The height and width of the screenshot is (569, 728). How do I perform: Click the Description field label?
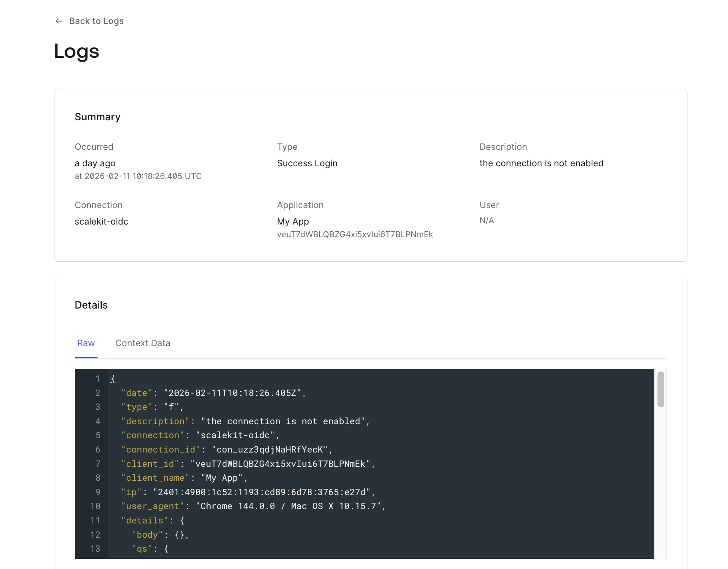[x=503, y=147]
